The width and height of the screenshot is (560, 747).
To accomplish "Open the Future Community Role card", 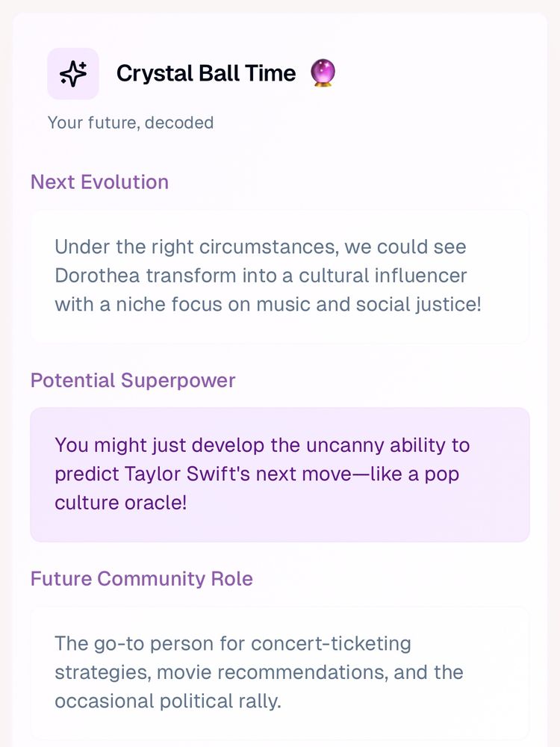I will point(280,673).
